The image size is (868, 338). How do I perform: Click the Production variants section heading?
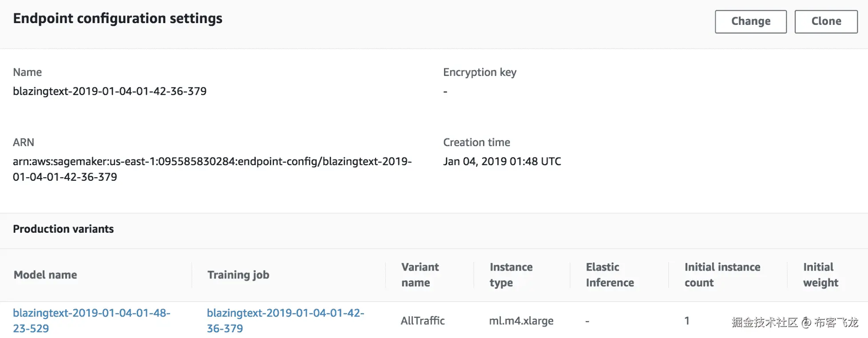click(x=63, y=229)
